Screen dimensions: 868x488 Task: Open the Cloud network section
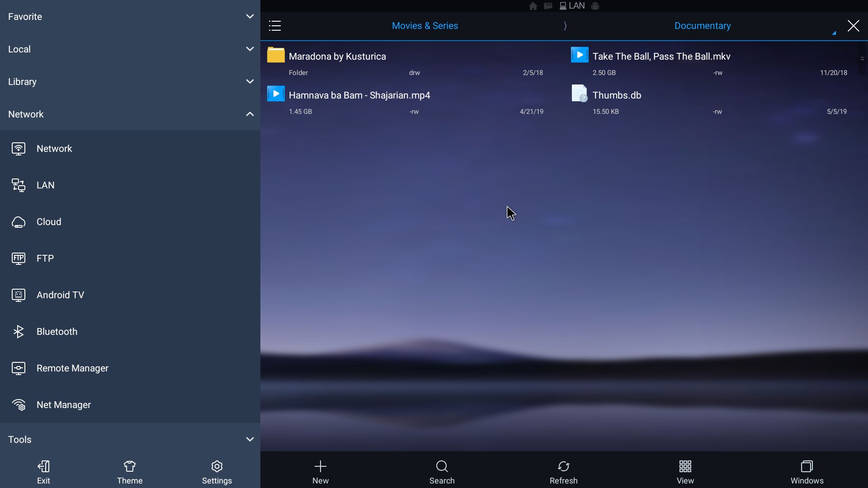[48, 222]
